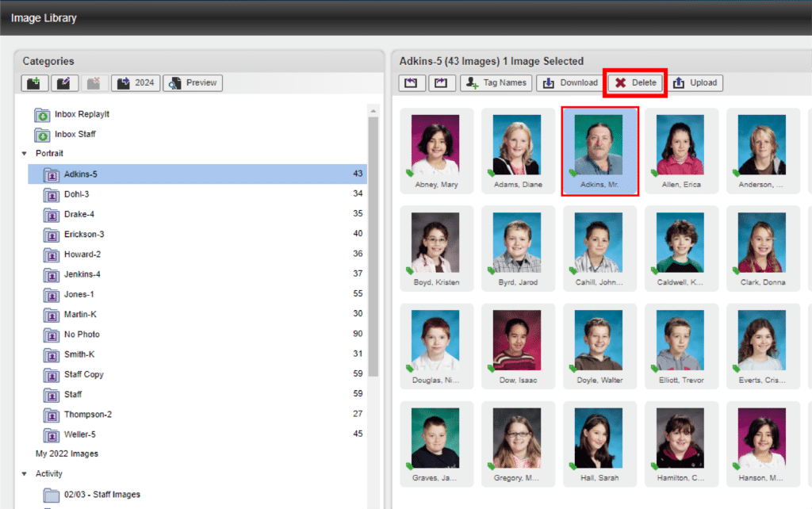Select the Cahill, John portrait
Viewport: 812px width, 509px height.
pyautogui.click(x=599, y=248)
